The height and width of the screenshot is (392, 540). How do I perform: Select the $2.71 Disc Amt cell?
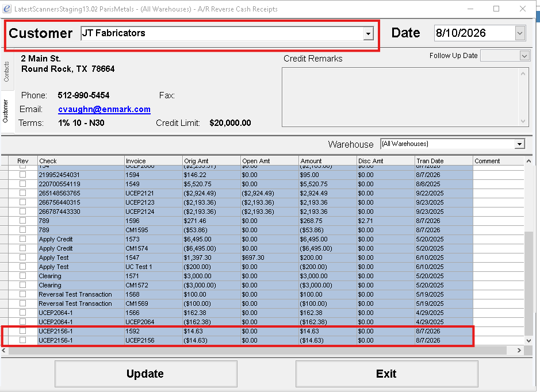point(386,221)
